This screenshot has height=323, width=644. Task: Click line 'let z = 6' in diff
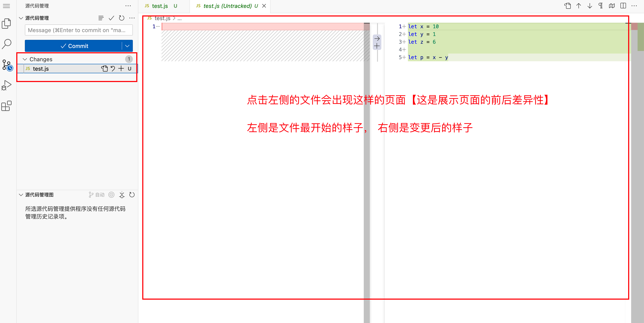coord(422,42)
